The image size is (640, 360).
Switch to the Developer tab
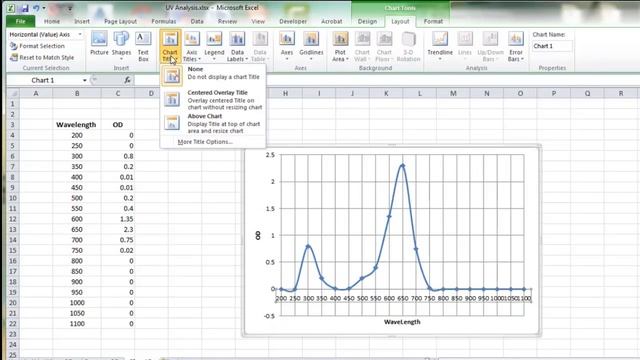293,21
